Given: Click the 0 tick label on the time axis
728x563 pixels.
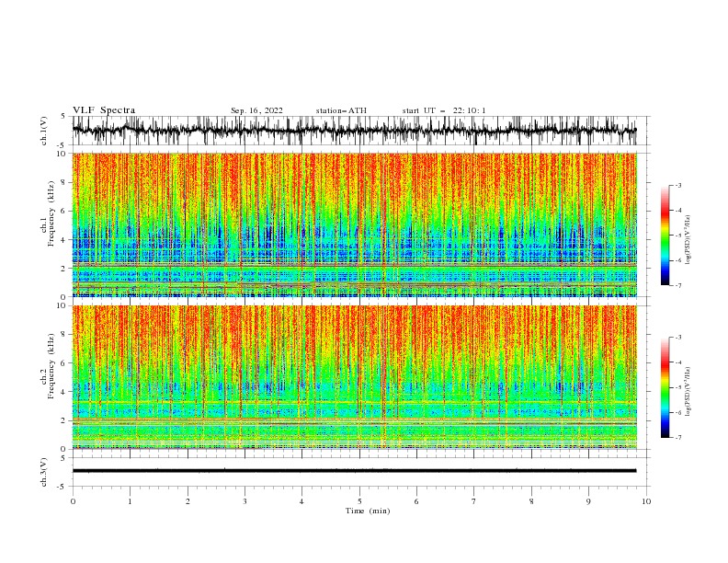Looking at the screenshot, I should click(x=73, y=501).
